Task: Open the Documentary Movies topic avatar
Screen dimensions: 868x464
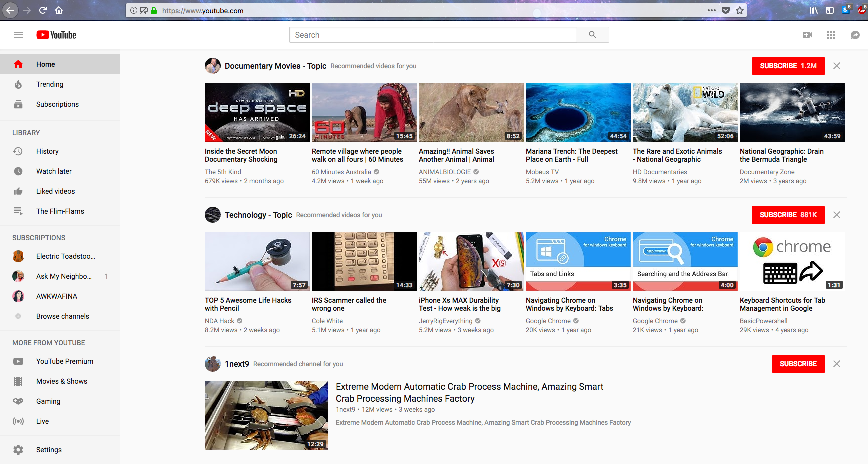Action: [x=213, y=66]
